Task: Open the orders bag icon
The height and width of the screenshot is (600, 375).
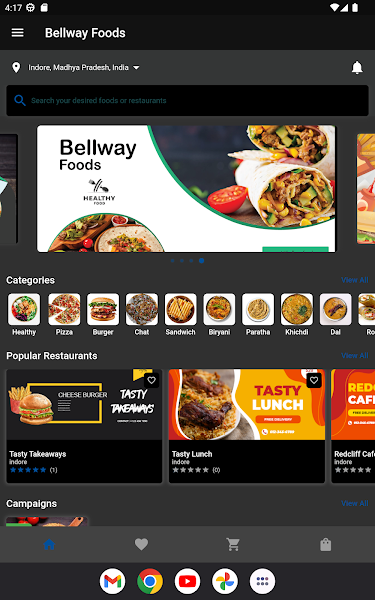Action: pos(326,544)
